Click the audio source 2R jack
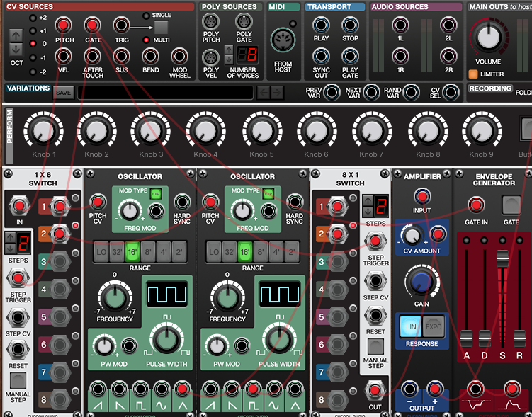532x417 pixels. coord(448,56)
